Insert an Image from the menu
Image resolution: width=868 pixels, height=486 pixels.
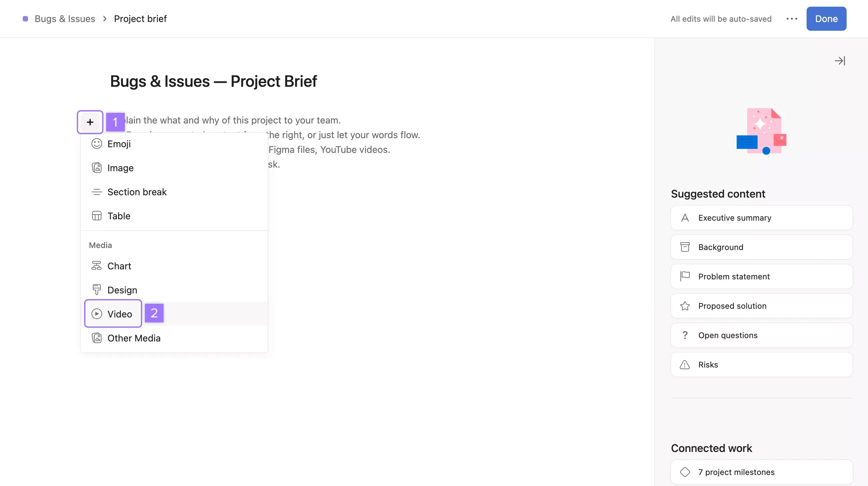[x=120, y=168]
